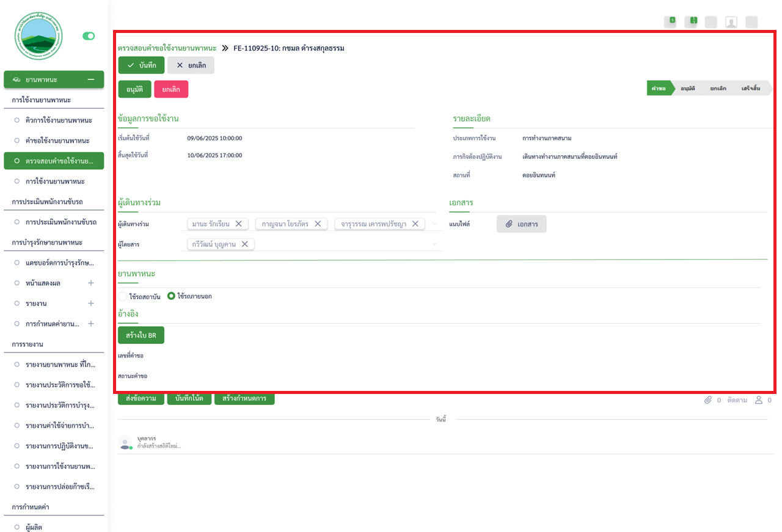Click the เอกสาร file attachment button
This screenshot has height=532, width=782.
click(x=521, y=224)
